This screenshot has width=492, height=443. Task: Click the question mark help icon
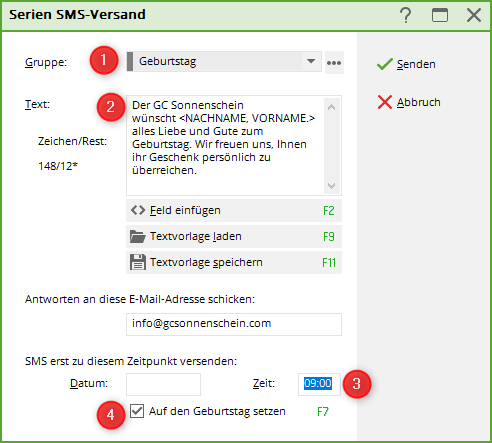[406, 15]
